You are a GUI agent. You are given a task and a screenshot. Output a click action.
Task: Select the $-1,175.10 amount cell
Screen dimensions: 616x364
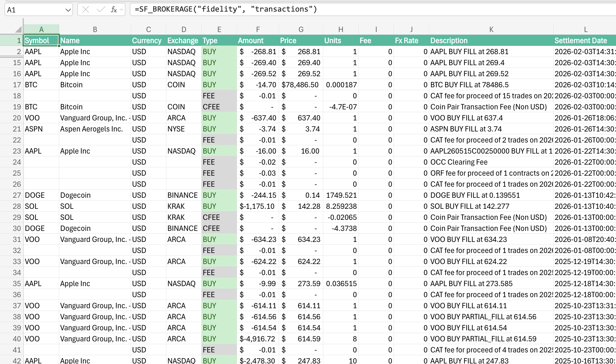258,206
